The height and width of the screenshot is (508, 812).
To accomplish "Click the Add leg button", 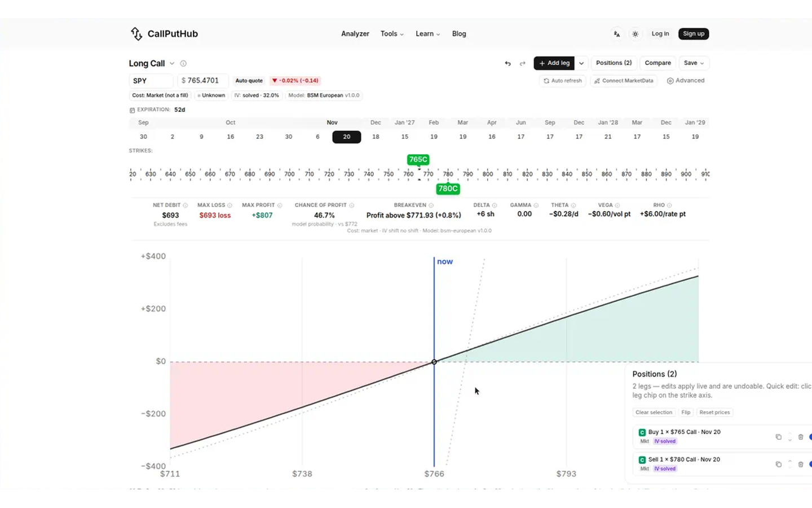I will [x=554, y=63].
